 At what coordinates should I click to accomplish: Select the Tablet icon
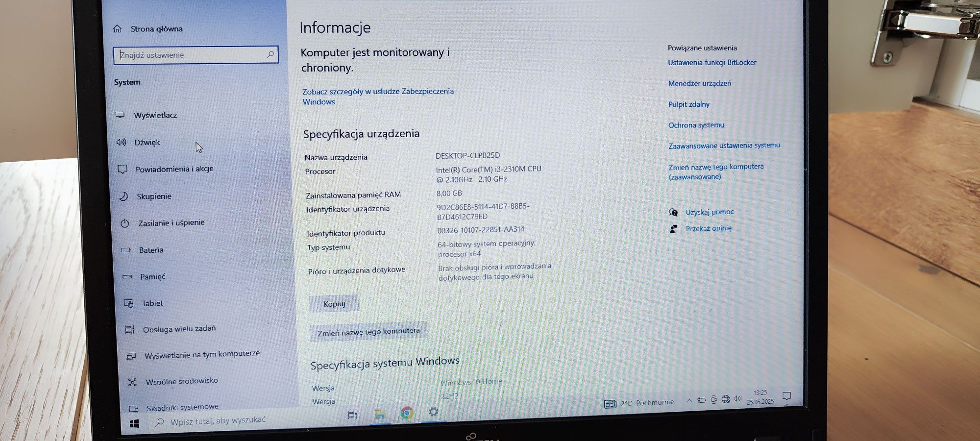pos(128,303)
